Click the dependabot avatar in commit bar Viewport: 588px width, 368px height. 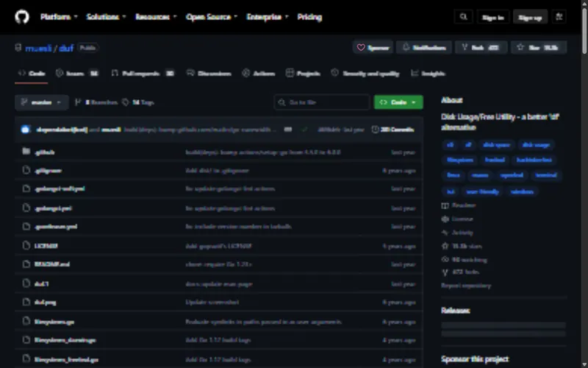point(26,130)
